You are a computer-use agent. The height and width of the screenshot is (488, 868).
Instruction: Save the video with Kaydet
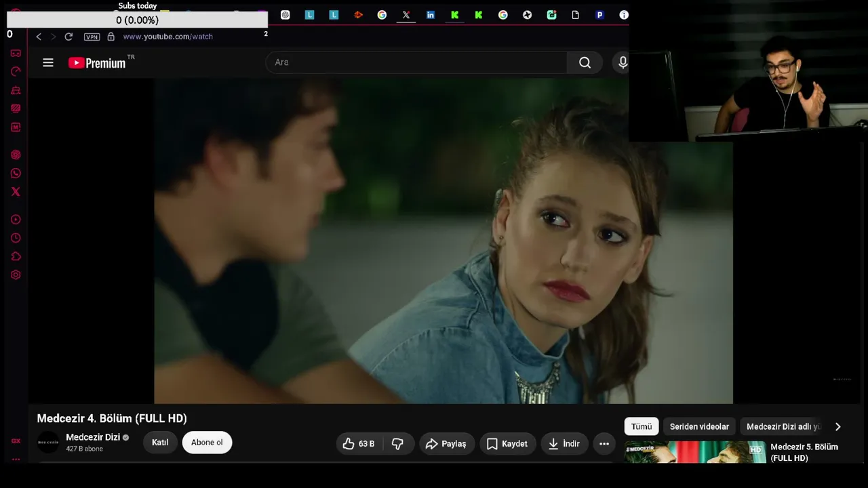tap(507, 444)
